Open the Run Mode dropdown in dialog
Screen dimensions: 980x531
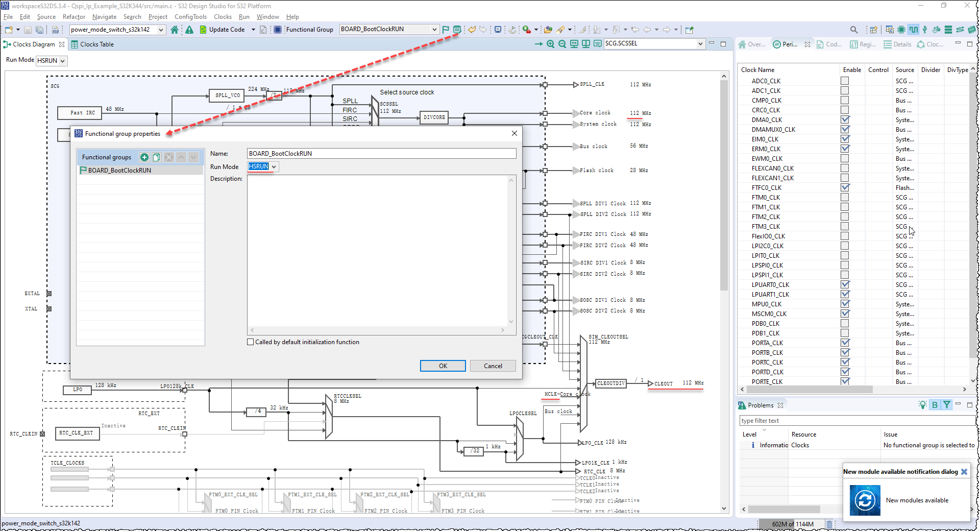274,167
